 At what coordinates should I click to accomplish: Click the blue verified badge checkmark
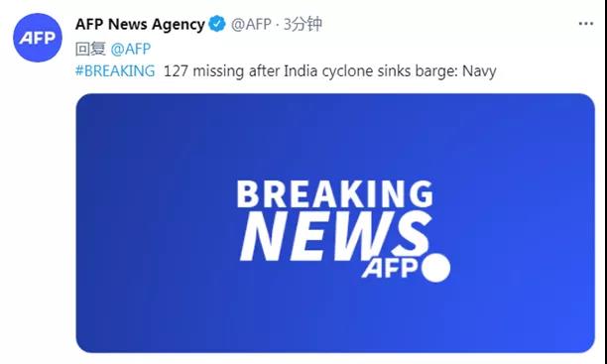pyautogui.click(x=217, y=24)
